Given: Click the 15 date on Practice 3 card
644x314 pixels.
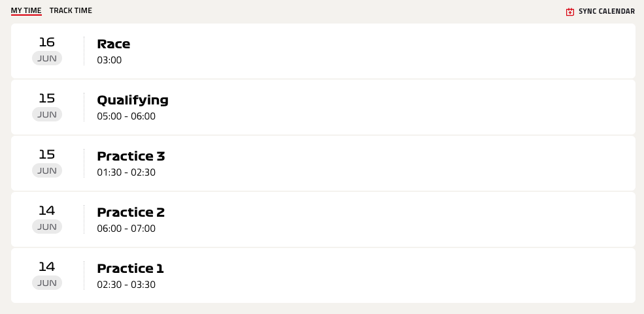Looking at the screenshot, I should tap(47, 154).
